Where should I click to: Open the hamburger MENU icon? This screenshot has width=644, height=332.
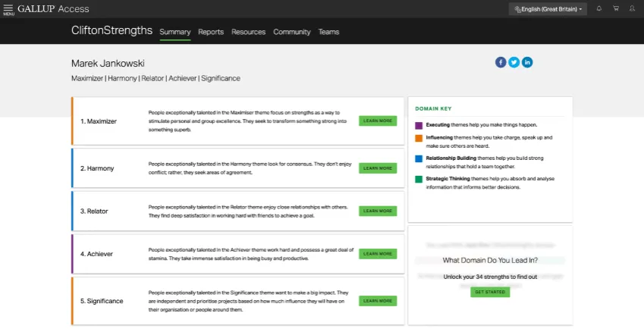[x=8, y=9]
